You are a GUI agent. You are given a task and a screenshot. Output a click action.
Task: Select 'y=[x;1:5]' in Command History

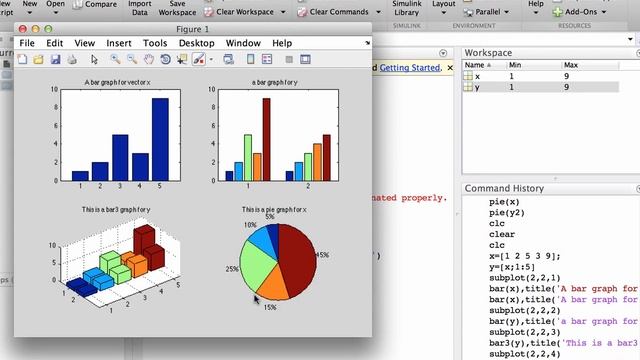[x=512, y=267]
